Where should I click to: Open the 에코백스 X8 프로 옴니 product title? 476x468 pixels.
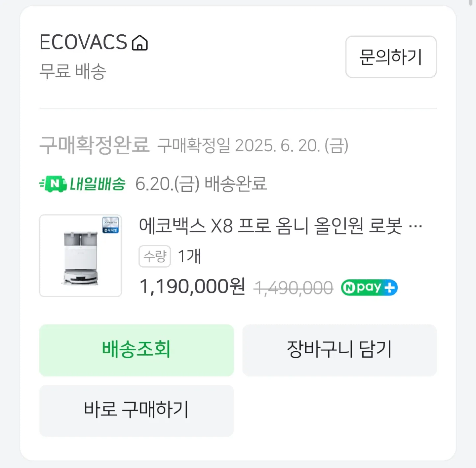coord(270,226)
